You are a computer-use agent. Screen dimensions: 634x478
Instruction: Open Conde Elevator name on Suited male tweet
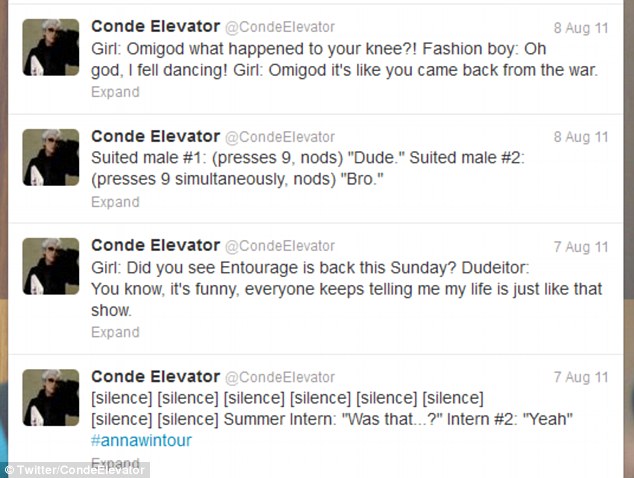click(155, 136)
